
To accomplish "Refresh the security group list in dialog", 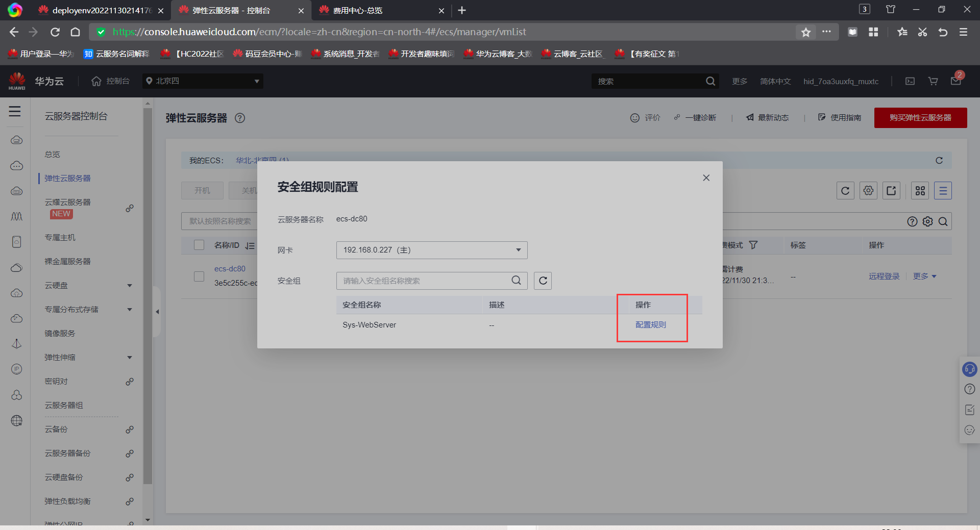I will pyautogui.click(x=543, y=281).
